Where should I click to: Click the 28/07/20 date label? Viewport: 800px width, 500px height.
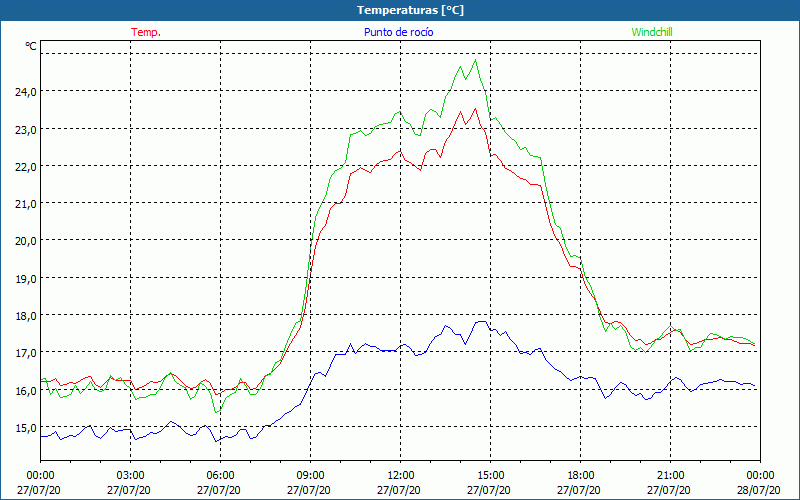[x=759, y=490]
